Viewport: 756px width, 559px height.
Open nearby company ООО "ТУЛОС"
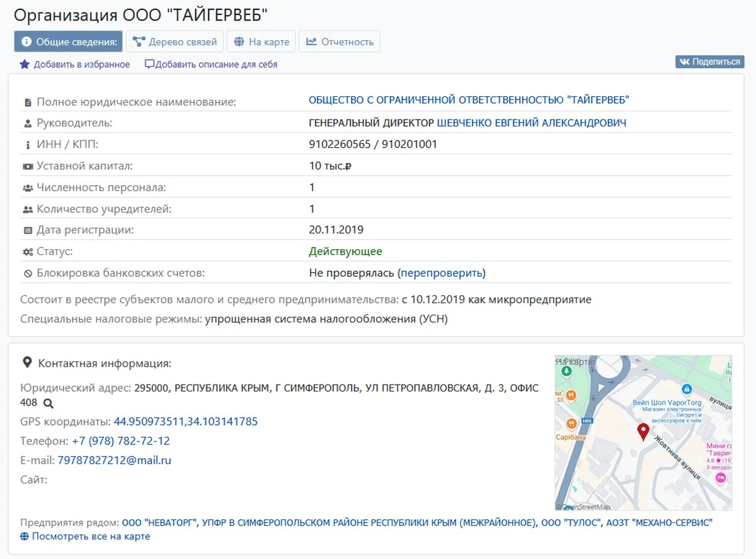click(x=571, y=522)
